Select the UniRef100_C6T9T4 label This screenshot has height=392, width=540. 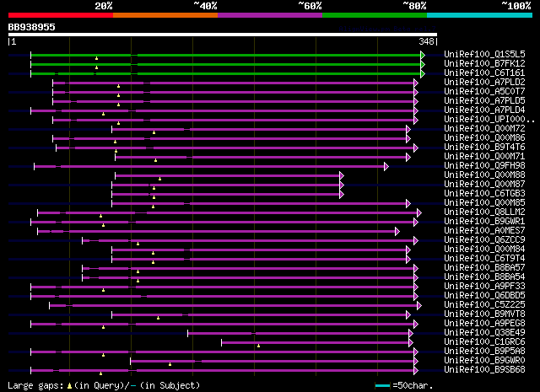[x=484, y=258]
